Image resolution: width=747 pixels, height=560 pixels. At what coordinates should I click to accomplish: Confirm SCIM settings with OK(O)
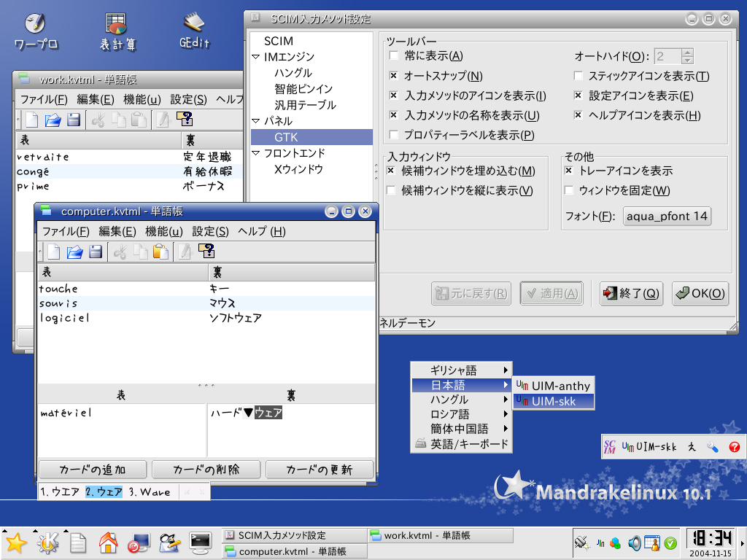(x=700, y=293)
